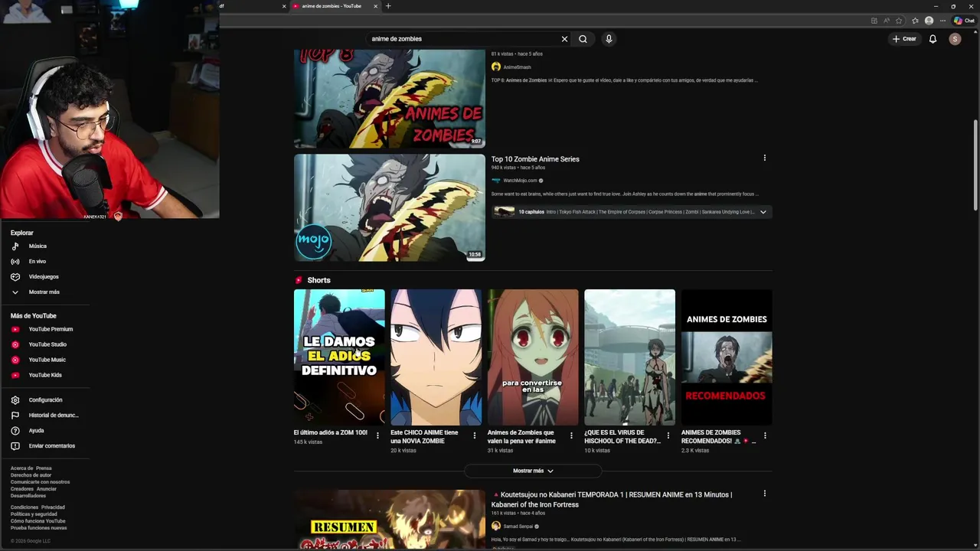980x551 pixels.
Task: Play the short 'QUE ES EL VIRUS DE HISCHOOL OF THE DEAD'
Action: pos(630,357)
